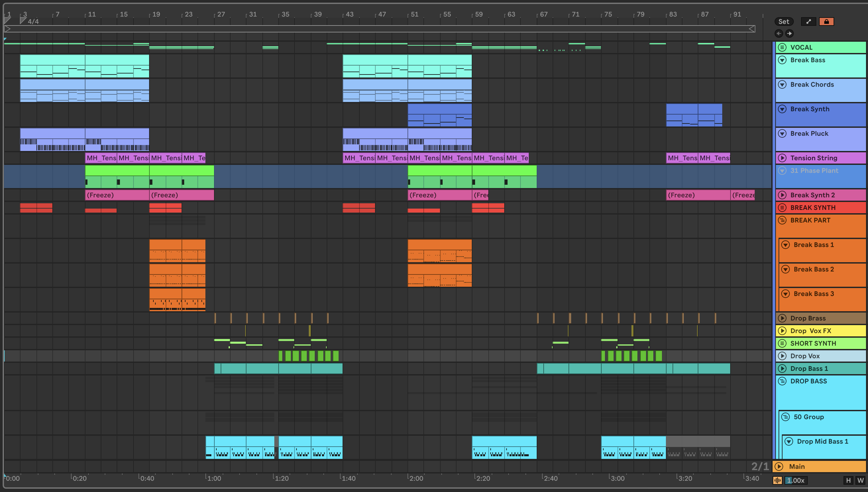Fold the BREAK PART group icon
Screen dimensions: 868x492
click(x=782, y=220)
